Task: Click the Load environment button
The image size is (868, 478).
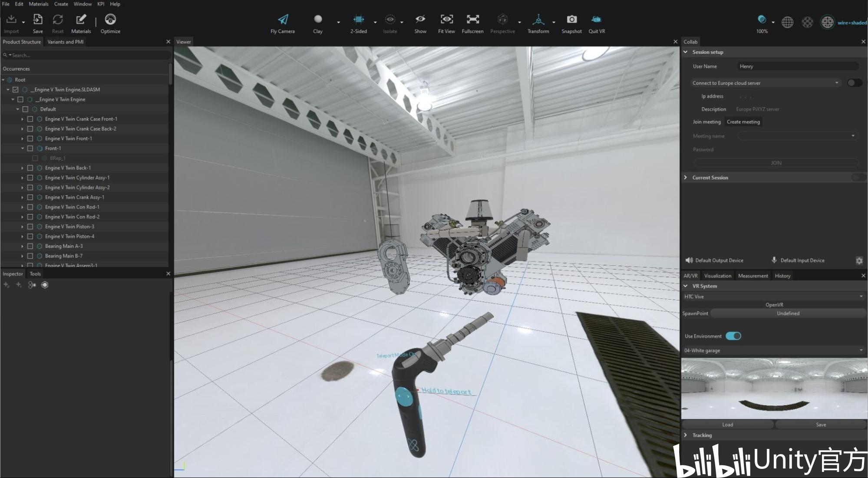Action: click(728, 425)
